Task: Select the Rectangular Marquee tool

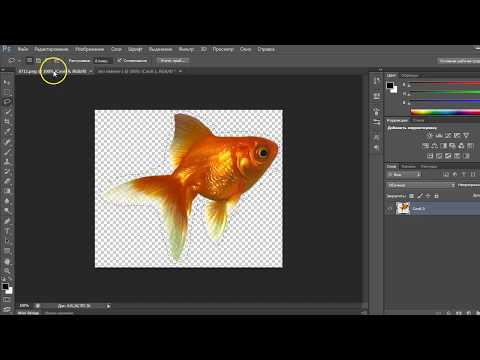Action: (x=7, y=92)
